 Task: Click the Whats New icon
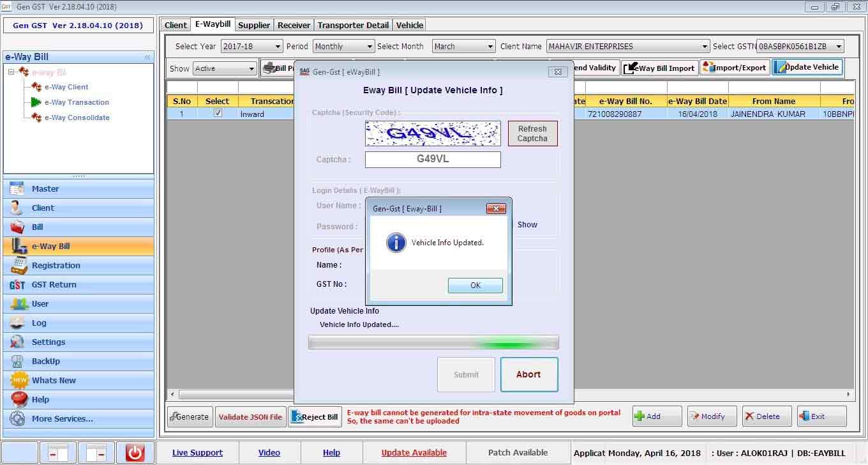[x=19, y=381]
